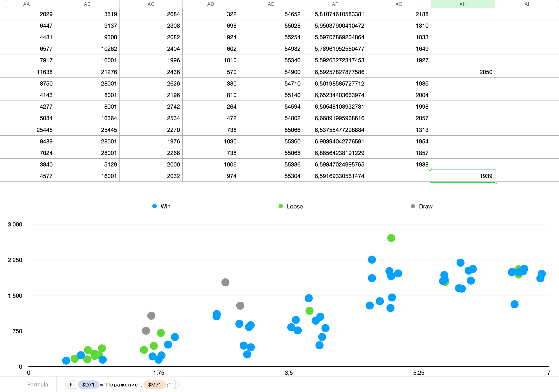The width and height of the screenshot is (559, 392).
Task: Select cell 2188 in column AG
Action: pos(399,14)
